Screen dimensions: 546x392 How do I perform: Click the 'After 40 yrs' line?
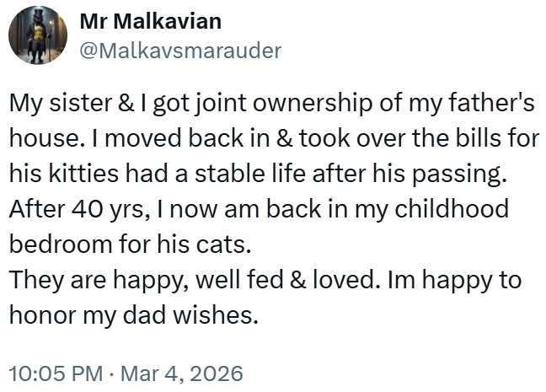point(259,208)
